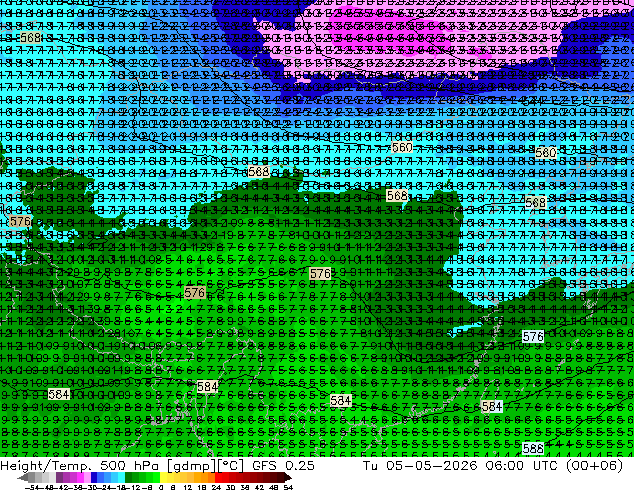Click the GFS 0.25 model label
Screen dimensions: 634x490
[283, 465]
